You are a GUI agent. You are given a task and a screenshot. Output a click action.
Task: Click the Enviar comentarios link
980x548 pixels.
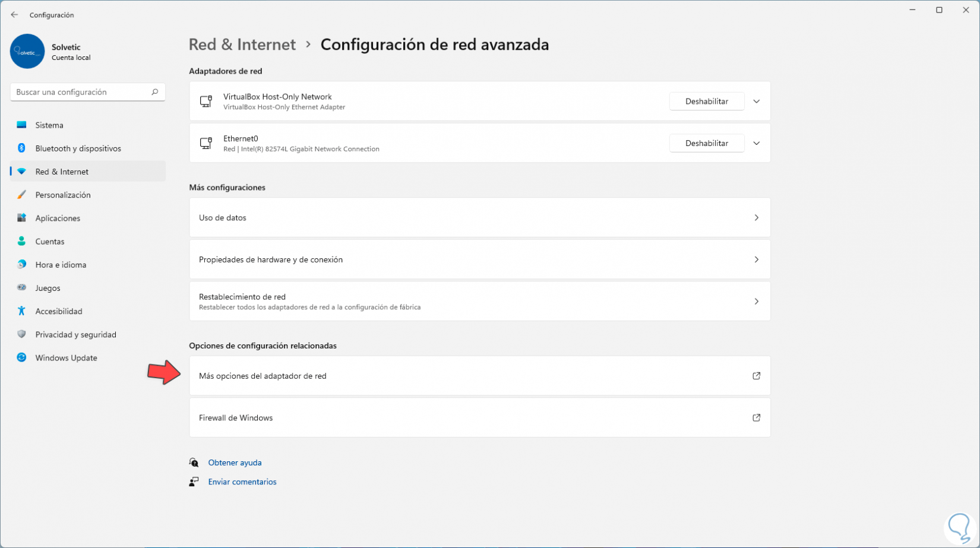pos(242,482)
